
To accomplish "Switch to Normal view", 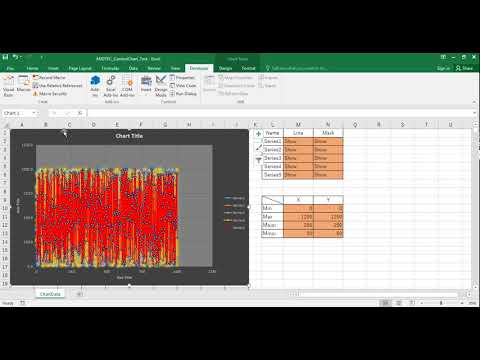I will tap(386, 303).
